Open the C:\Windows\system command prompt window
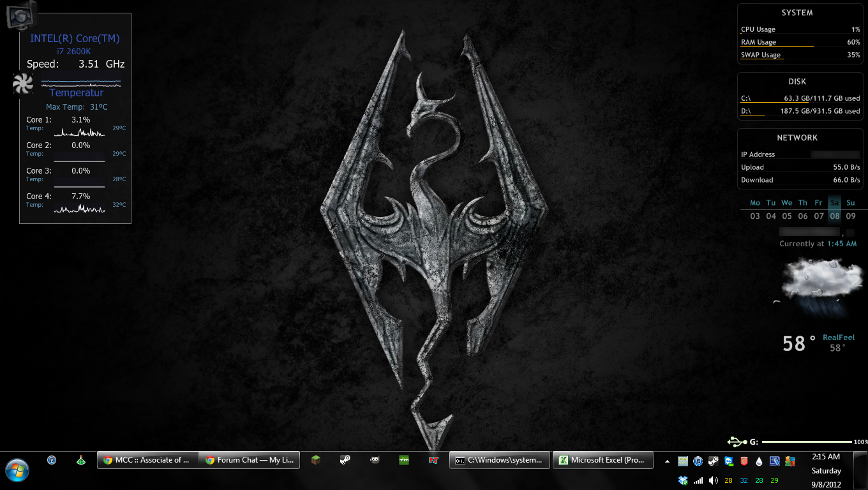The width and height of the screenshot is (868, 490). point(500,460)
